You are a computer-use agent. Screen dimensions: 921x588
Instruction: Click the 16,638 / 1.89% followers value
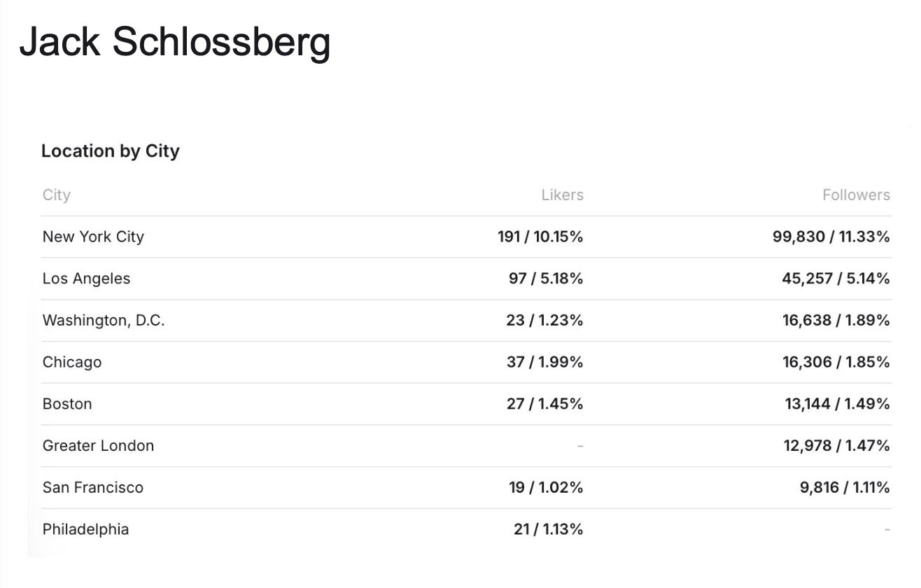coord(836,321)
